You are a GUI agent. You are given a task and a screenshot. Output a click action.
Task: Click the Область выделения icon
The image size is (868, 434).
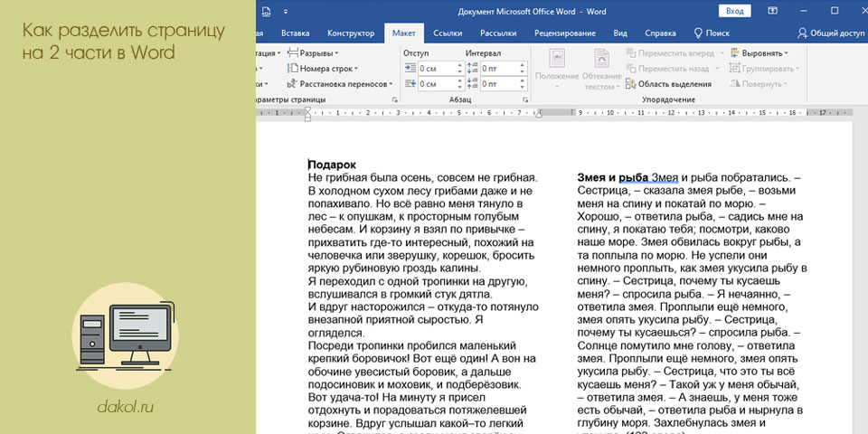pos(631,84)
